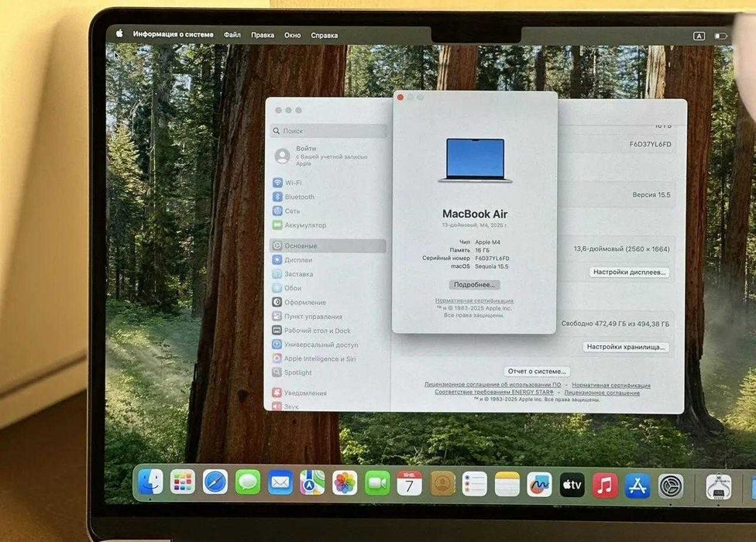Click the Подробнее... button
Screen dimensions: 756x542
point(474,285)
